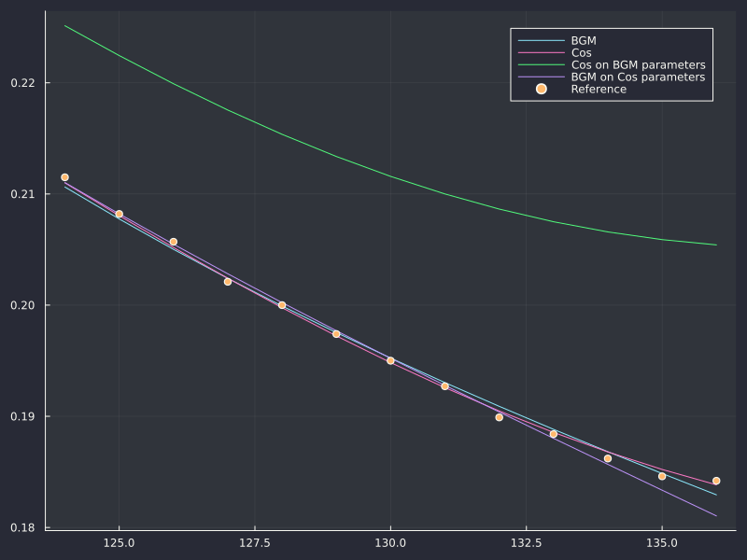Click the 132.5 x-axis tick label
Screen dimensions: 747x560
coord(526,543)
